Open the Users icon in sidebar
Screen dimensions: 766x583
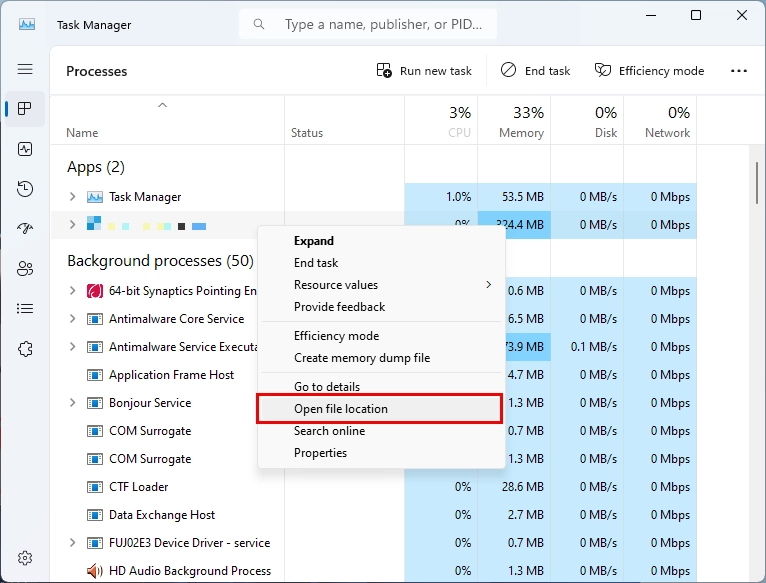pyautogui.click(x=25, y=269)
